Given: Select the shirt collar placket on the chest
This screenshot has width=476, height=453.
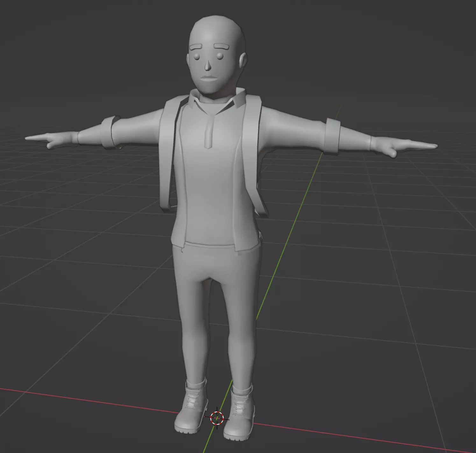Looking at the screenshot, I should pyautogui.click(x=209, y=131).
